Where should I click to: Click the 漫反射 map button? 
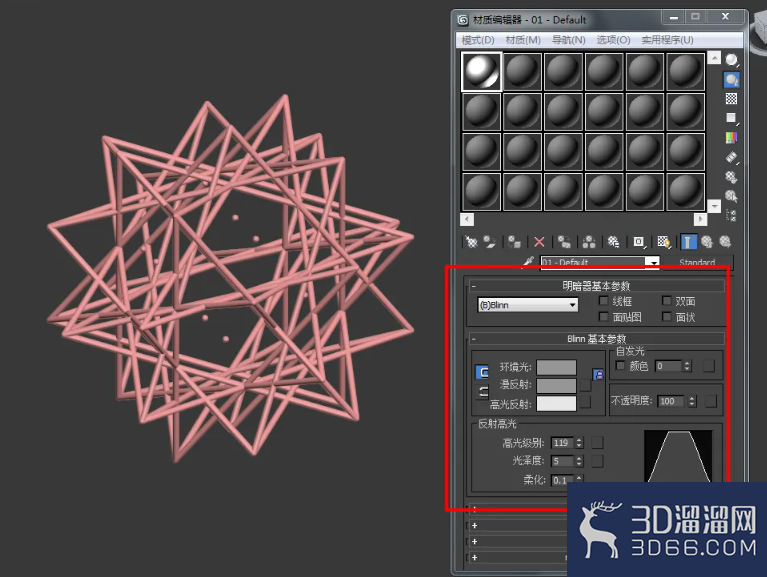coord(586,386)
